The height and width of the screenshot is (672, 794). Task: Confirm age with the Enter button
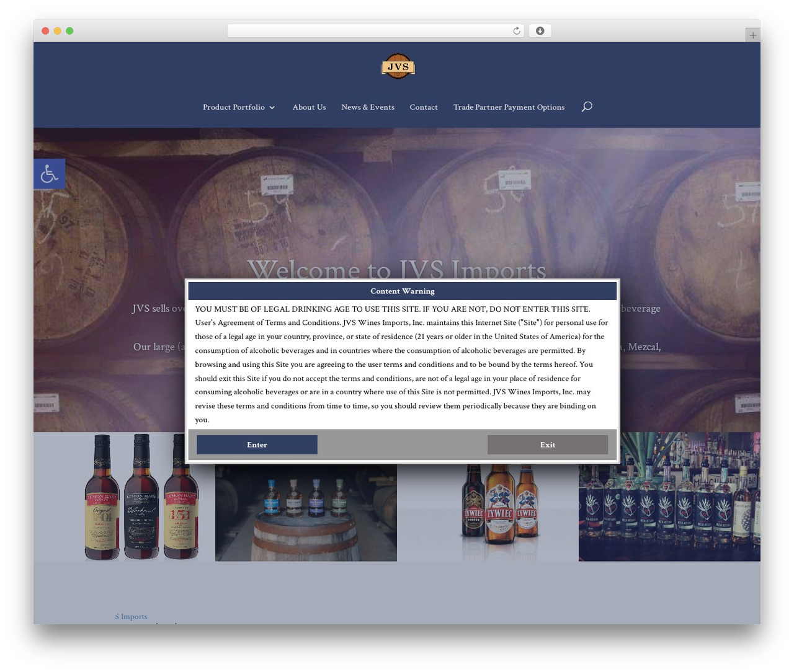[x=257, y=444]
